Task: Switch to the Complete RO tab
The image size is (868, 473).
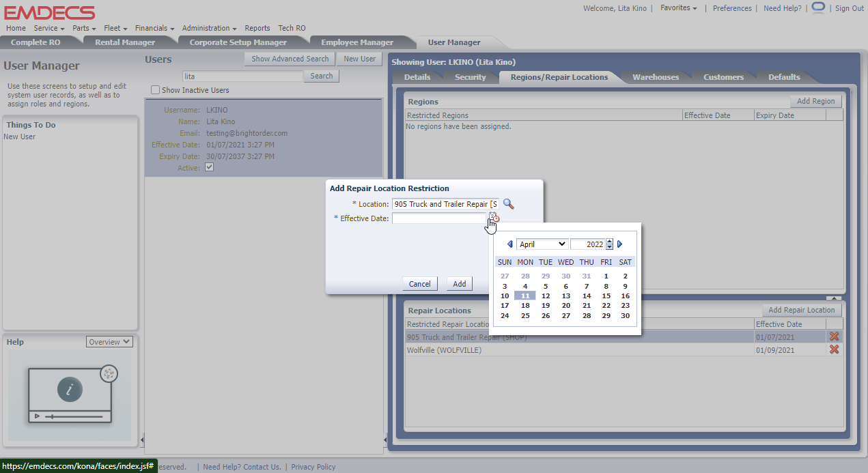Action: (x=36, y=42)
